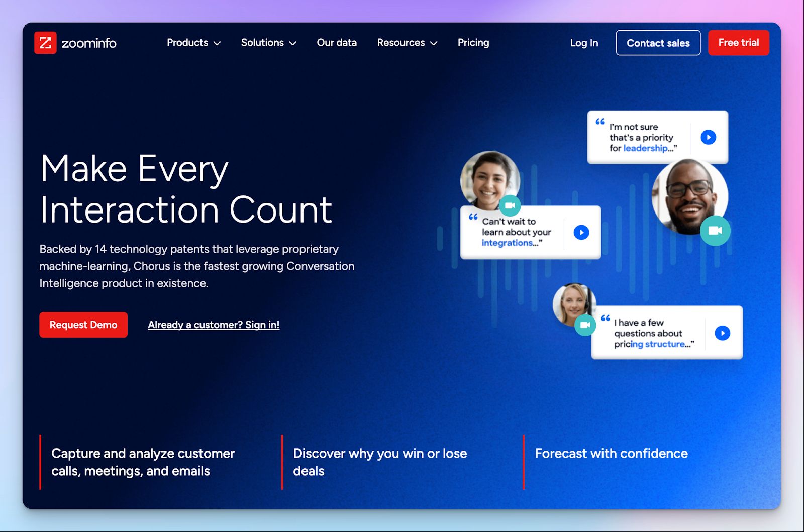Image resolution: width=804 pixels, height=532 pixels.
Task: Select the "Forecast with confidence" tab
Action: tap(611, 454)
